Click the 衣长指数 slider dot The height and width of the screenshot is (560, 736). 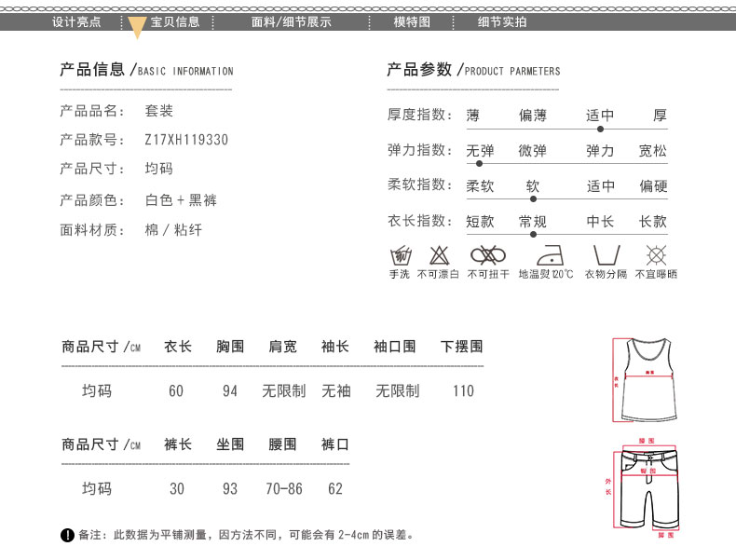(533, 234)
